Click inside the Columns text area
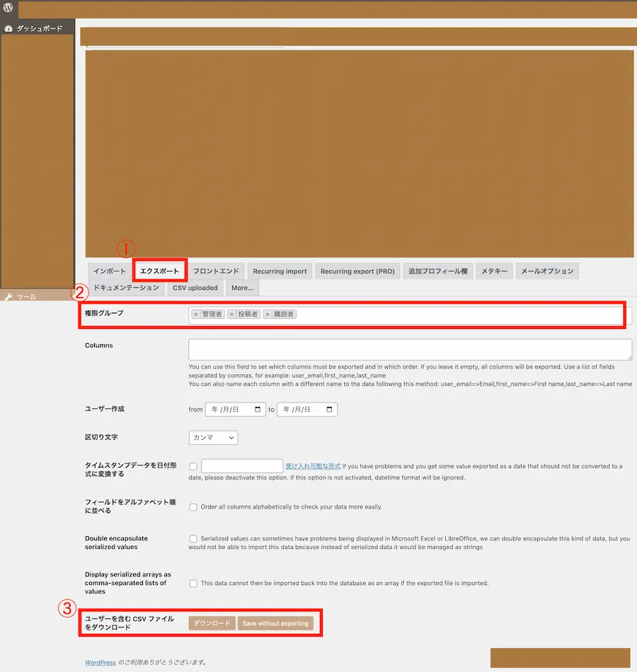Image resolution: width=637 pixels, height=672 pixels. [410, 349]
